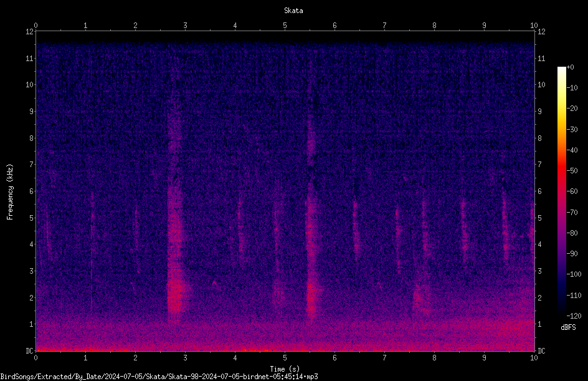Click the "dBFS" label under the color scale
Image resolution: width=588 pixels, height=381 pixels.
pos(568,327)
